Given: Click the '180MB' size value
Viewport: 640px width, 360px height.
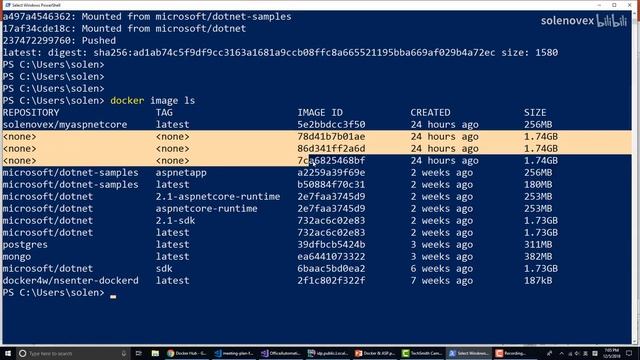Looking at the screenshot, I should pyautogui.click(x=538, y=184).
